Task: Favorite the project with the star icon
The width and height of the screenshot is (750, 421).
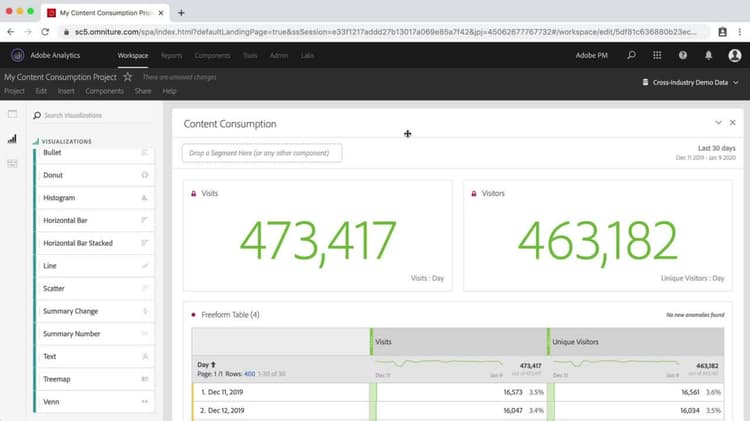Action: click(x=128, y=77)
